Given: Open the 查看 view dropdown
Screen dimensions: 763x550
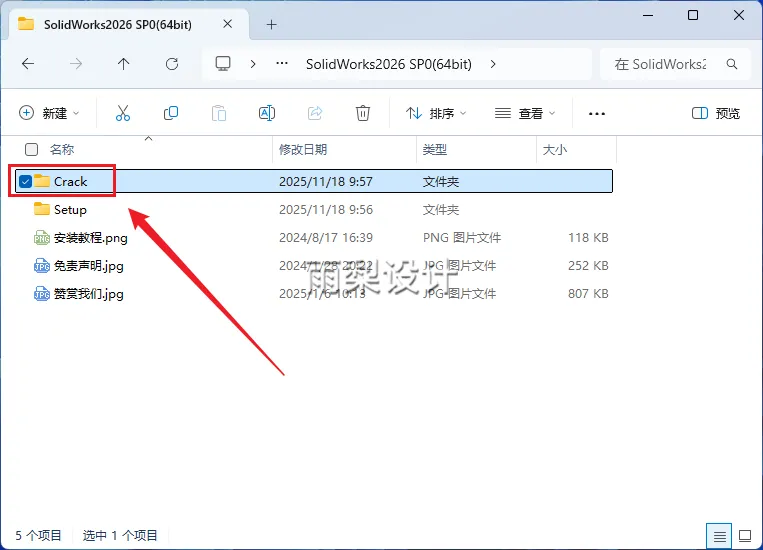Looking at the screenshot, I should (x=525, y=113).
